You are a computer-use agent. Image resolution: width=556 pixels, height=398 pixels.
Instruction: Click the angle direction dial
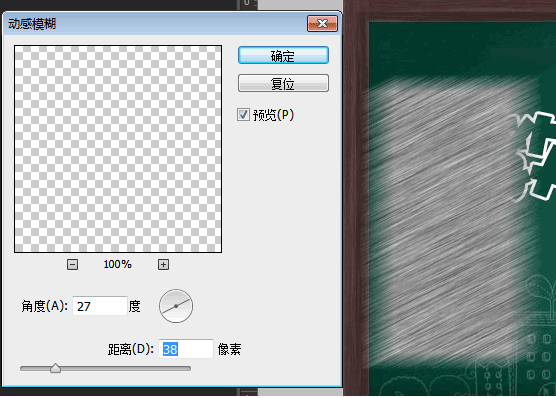176,306
